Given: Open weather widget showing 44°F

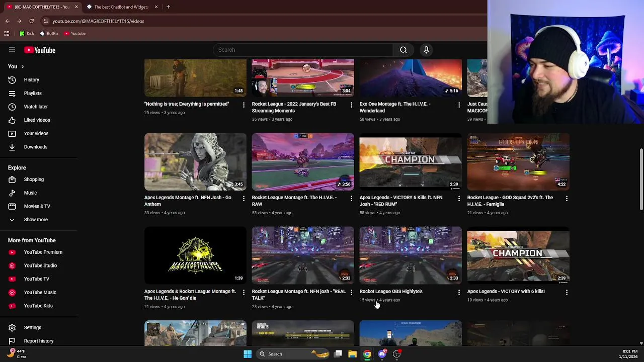Looking at the screenshot, I should [x=16, y=354].
